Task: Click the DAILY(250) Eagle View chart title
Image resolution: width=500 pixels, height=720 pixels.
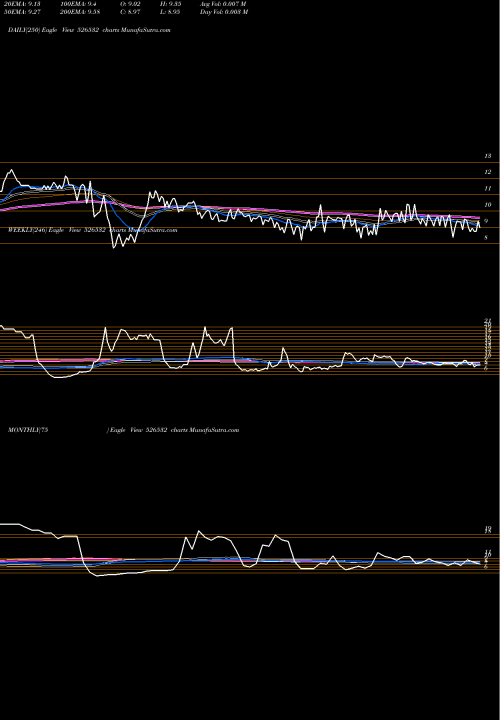Action: click(90, 30)
